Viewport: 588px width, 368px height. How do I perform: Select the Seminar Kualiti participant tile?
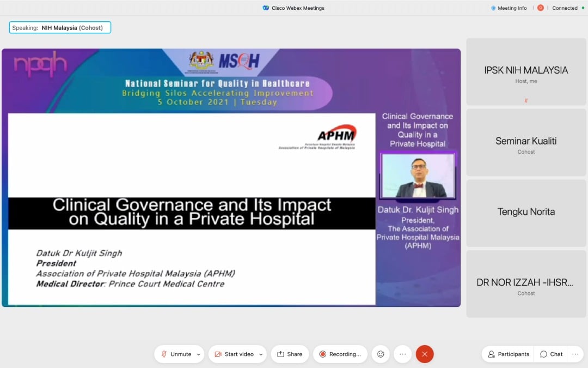click(526, 142)
